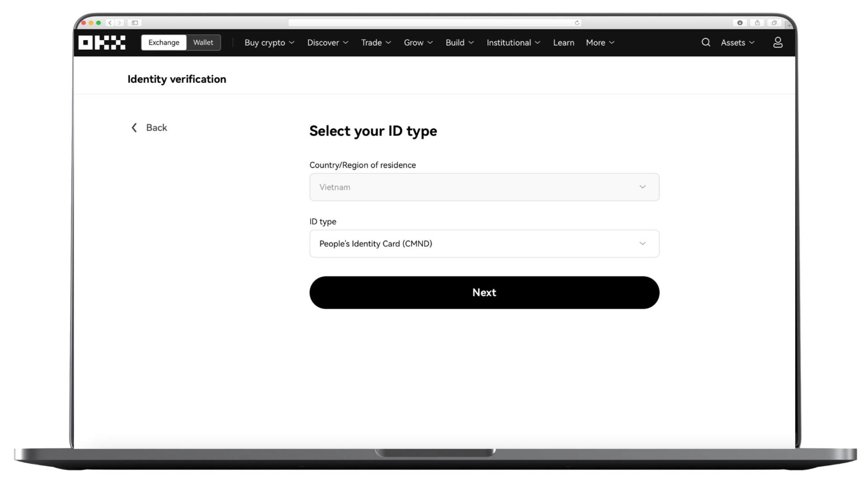
Task: Click the Learn navigation tab
Action: click(x=564, y=42)
